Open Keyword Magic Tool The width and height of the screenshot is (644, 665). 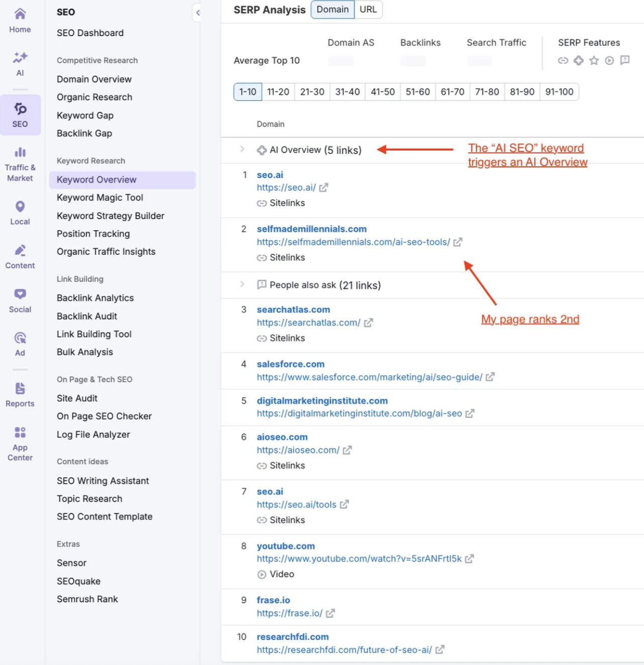point(100,197)
